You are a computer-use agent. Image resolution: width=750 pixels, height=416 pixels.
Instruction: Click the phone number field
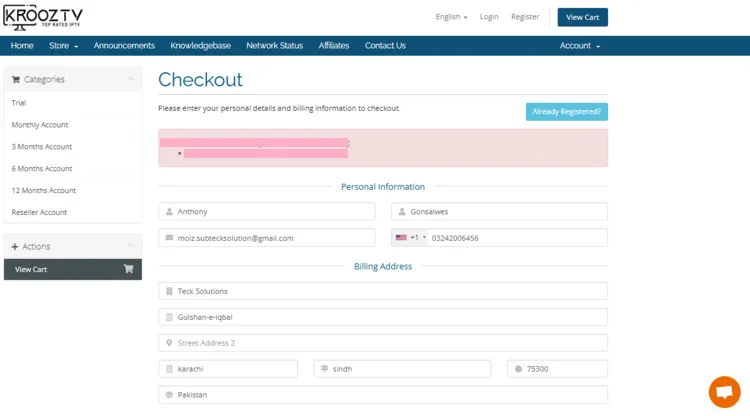point(518,238)
